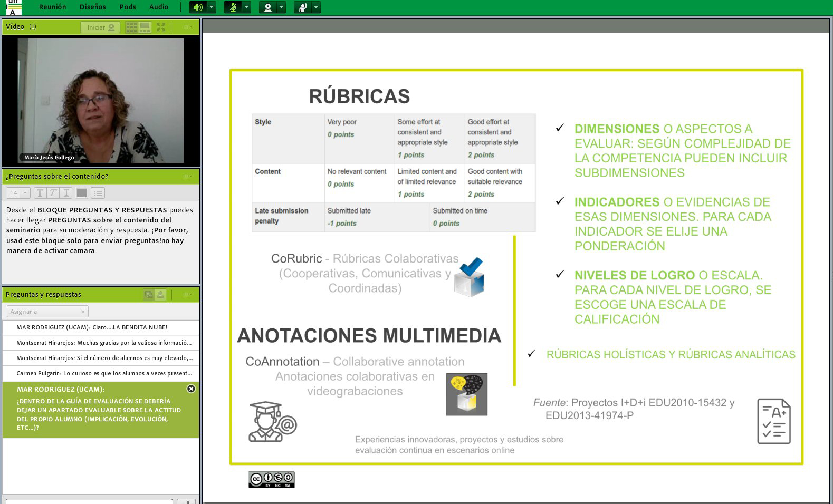Click the graduate student with @ icon
The image size is (833, 504).
pos(273,421)
